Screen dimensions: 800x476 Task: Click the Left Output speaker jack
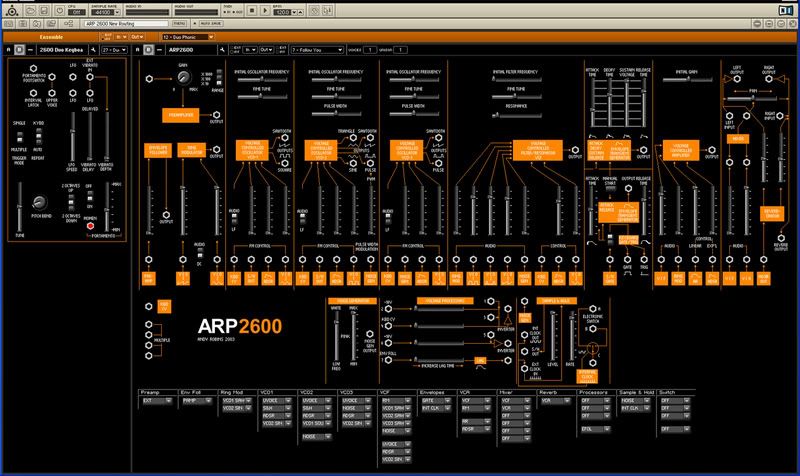pyautogui.click(x=736, y=79)
